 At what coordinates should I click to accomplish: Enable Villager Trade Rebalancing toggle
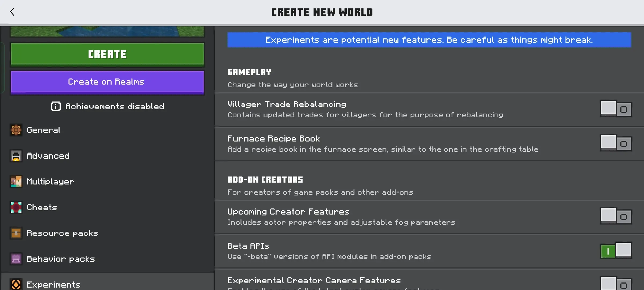coord(616,109)
